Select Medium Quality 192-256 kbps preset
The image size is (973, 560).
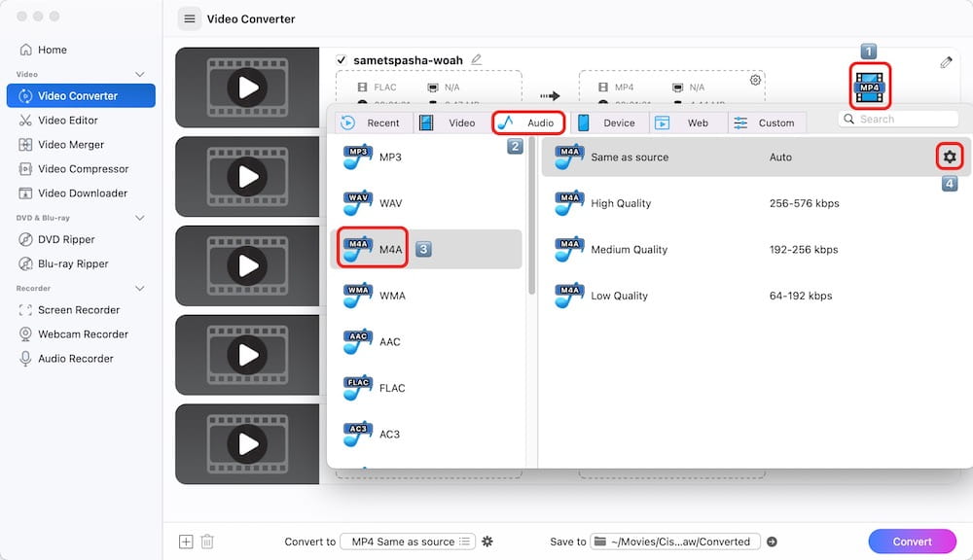pos(756,249)
